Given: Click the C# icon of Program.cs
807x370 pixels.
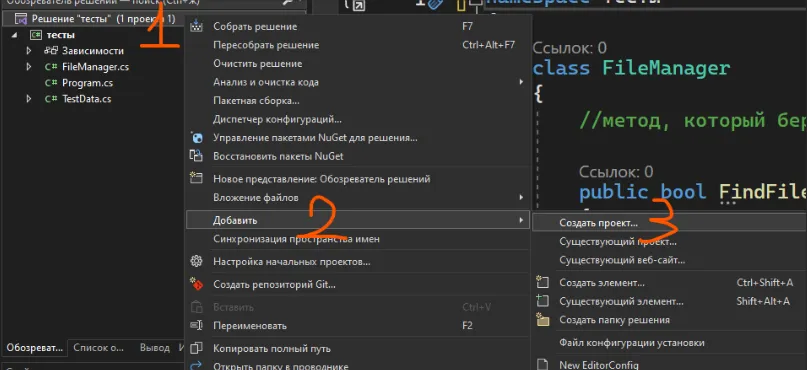Looking at the screenshot, I should point(50,83).
